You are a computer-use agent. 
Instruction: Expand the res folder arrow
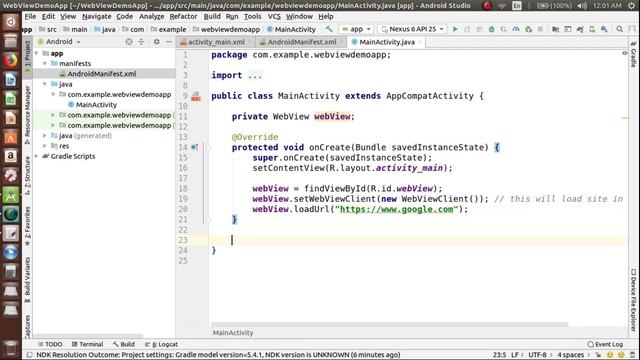click(x=45, y=146)
